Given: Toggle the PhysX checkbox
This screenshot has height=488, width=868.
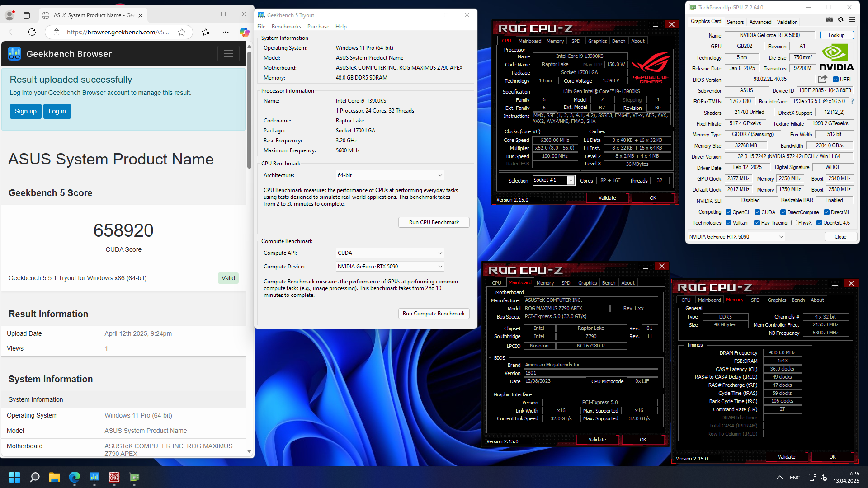Looking at the screenshot, I should pyautogui.click(x=794, y=223).
